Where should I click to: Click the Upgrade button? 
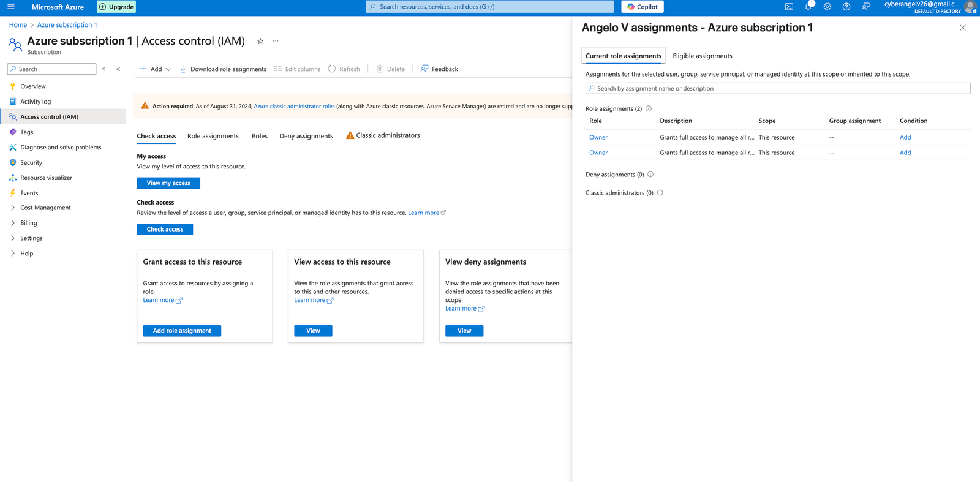pos(116,7)
